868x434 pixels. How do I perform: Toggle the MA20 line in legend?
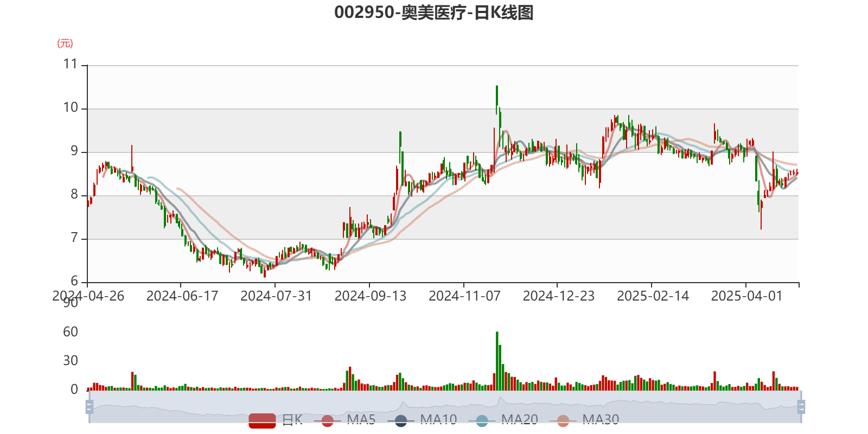[503, 420]
